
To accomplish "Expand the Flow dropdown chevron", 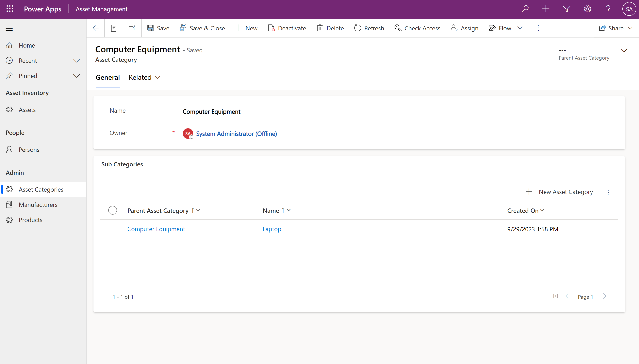I will pos(520,28).
